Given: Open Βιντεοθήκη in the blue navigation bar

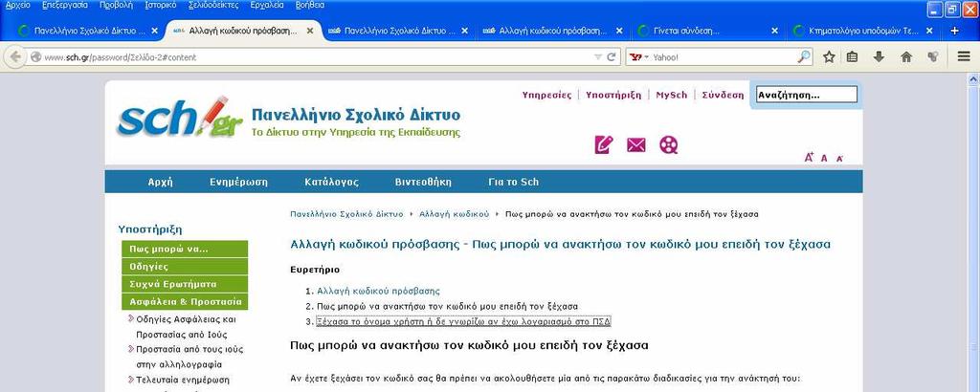Looking at the screenshot, I should [423, 183].
